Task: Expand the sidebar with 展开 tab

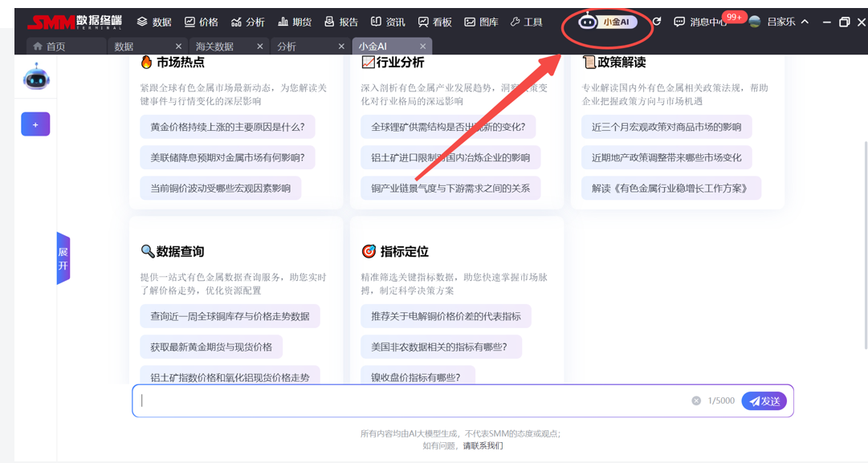Action: point(63,258)
